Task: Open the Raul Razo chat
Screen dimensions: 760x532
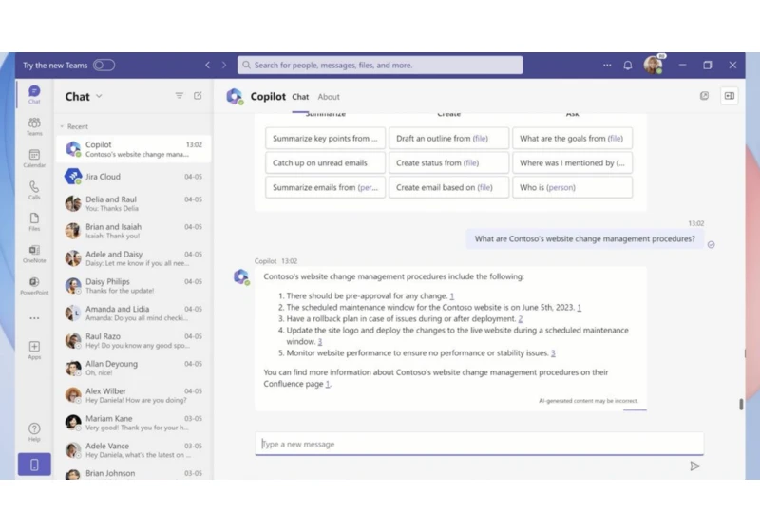Action: 133,340
